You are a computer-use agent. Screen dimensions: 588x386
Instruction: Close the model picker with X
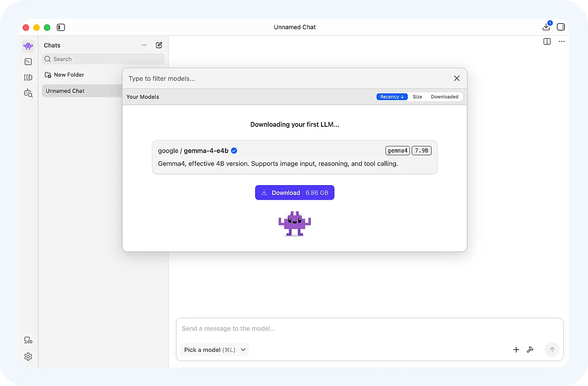coord(457,78)
